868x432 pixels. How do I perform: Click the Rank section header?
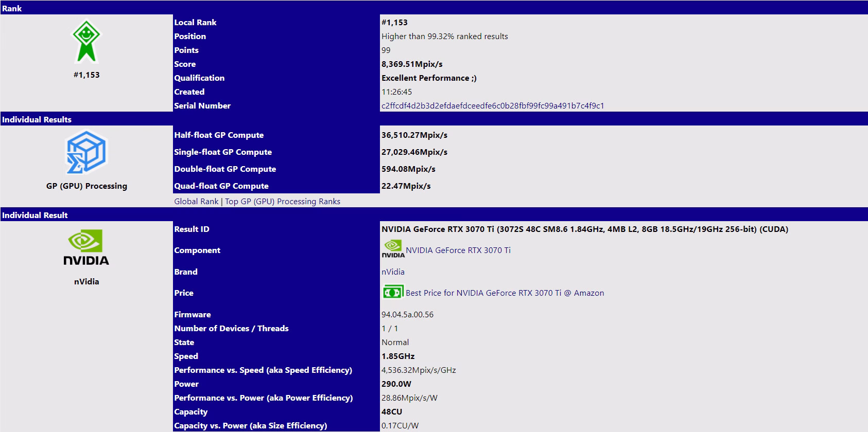434,8
